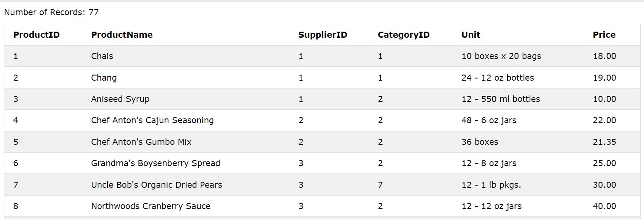Image resolution: width=644 pixels, height=219 pixels.
Task: Select the Chang product name cell
Action: tap(104, 78)
